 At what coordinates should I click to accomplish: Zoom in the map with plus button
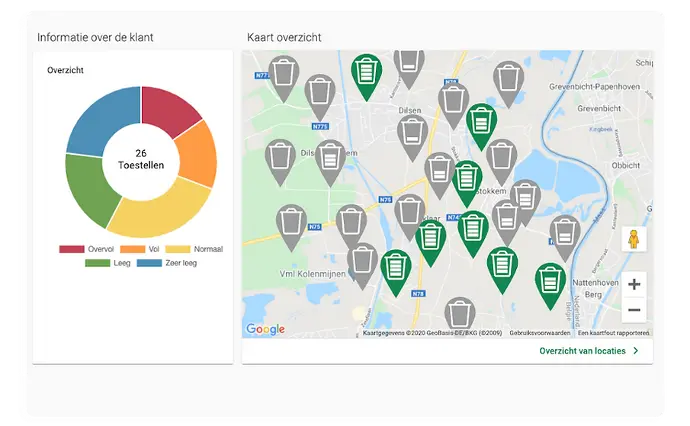[634, 284]
